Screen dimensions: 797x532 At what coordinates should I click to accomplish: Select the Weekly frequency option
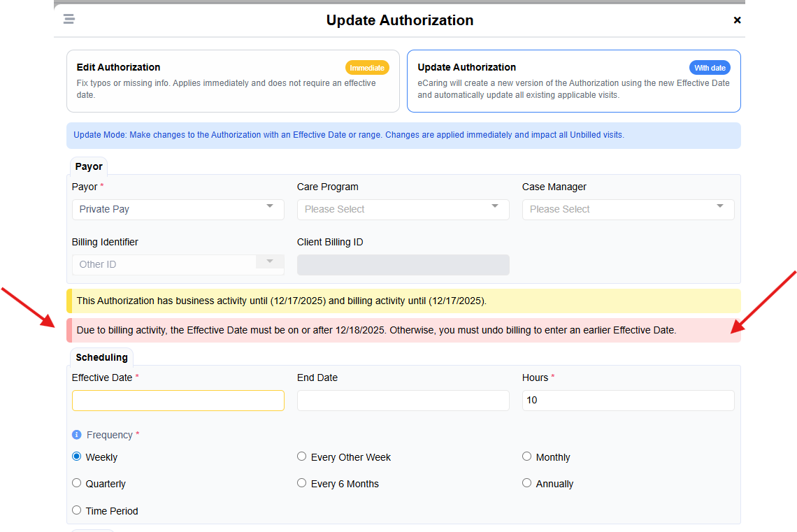click(x=77, y=456)
